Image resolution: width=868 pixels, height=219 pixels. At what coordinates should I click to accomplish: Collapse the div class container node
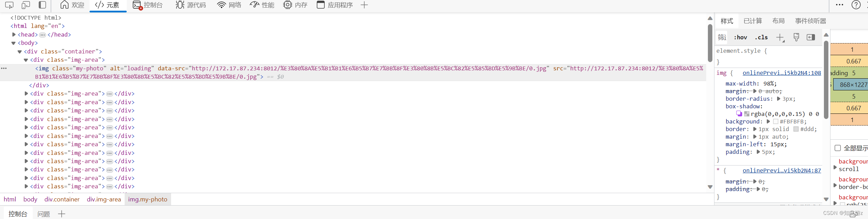pyautogui.click(x=20, y=52)
